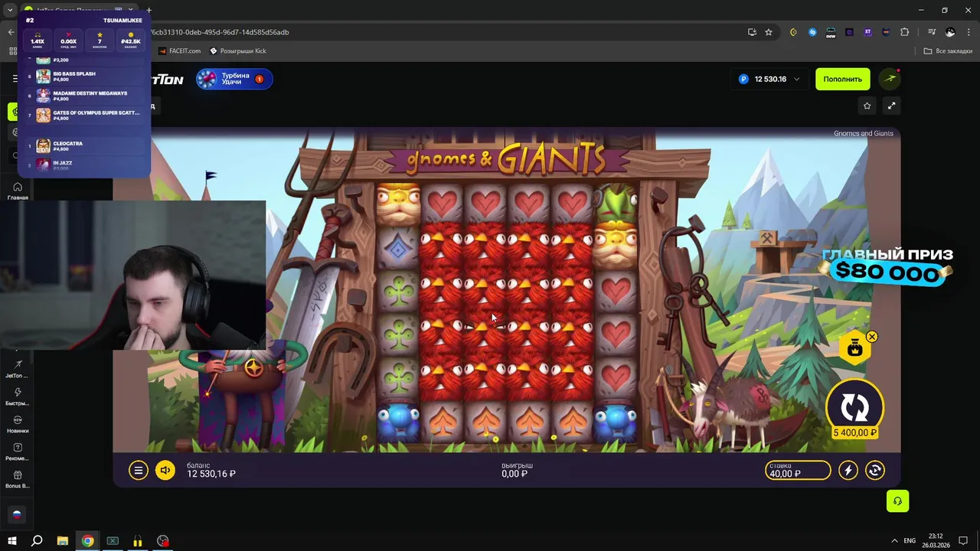
Task: Open Все закладки bookmarks folder
Action: click(948, 51)
